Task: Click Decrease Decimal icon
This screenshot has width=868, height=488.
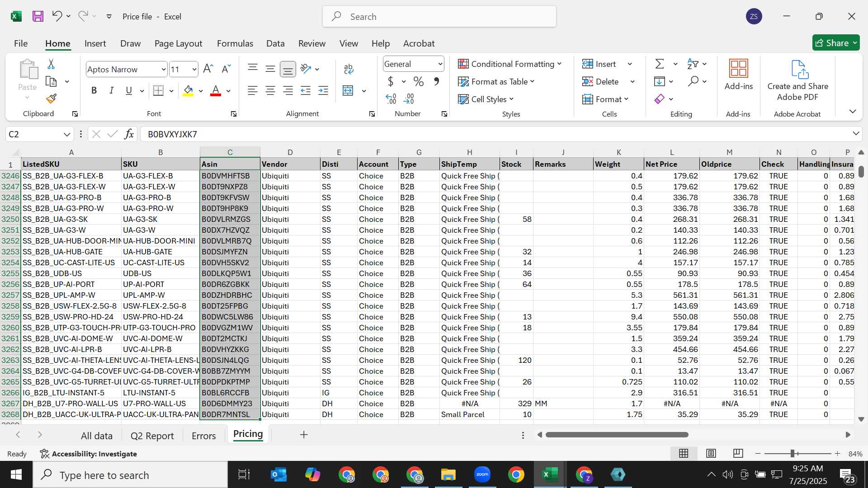Action: [x=409, y=99]
